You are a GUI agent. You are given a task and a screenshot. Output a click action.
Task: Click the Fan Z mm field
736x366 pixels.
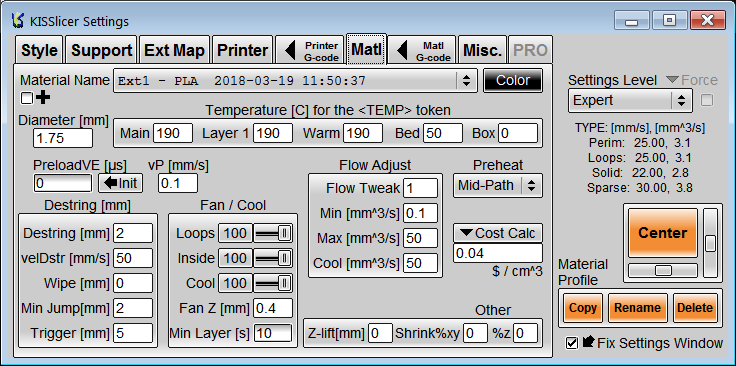(273, 308)
